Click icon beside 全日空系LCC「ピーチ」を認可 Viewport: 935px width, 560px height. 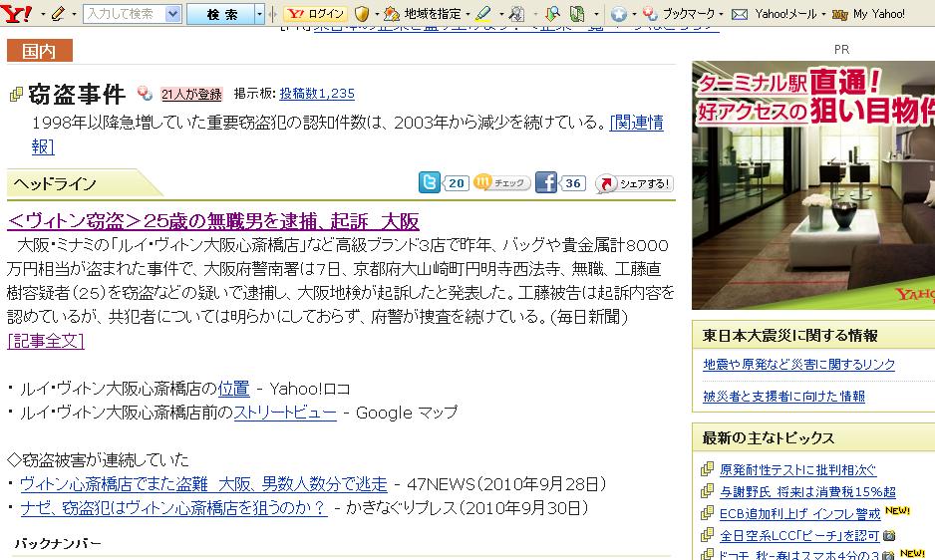coord(707,535)
